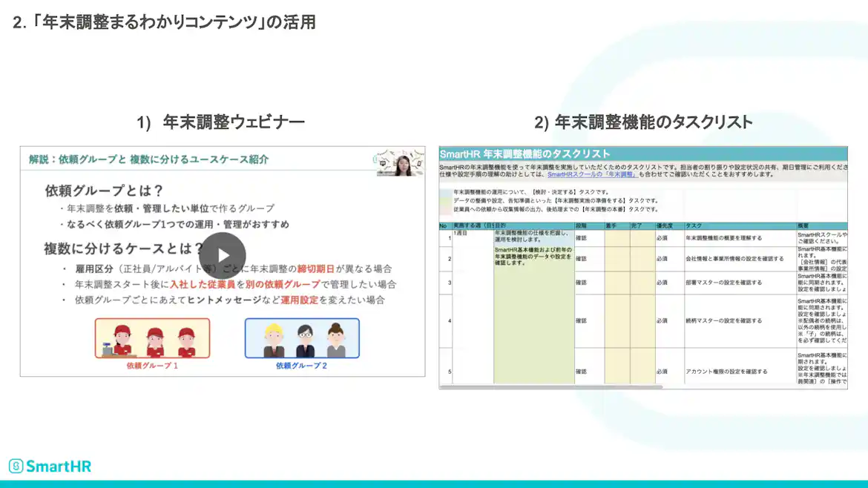Open the SmartHRスクールの「年末調整」 link
The image size is (868, 488).
pos(592,173)
